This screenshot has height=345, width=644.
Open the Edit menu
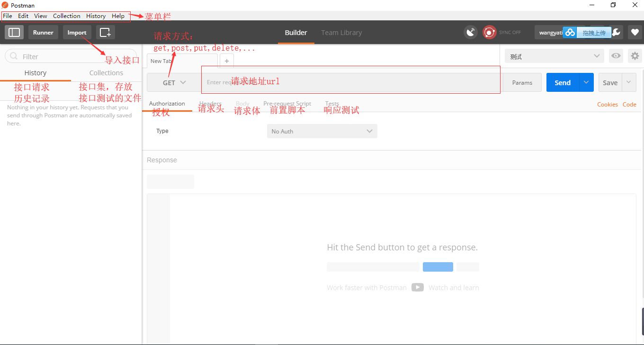(23, 16)
